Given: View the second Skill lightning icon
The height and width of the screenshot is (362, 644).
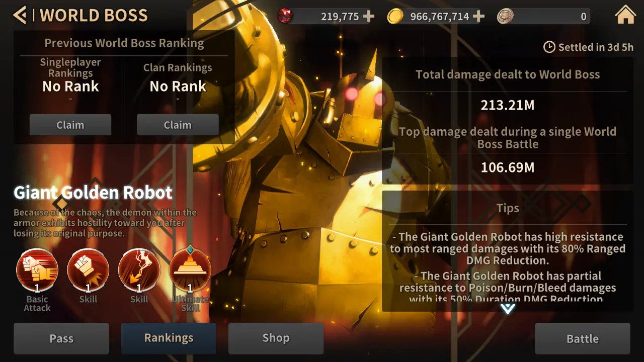Looking at the screenshot, I should tap(139, 270).
